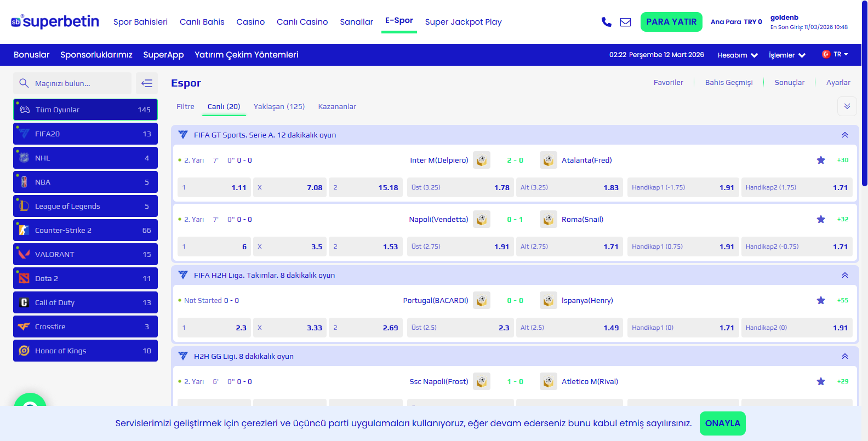Favorite the Inter M vs Atalanta match
This screenshot has height=441, width=868.
coord(821,160)
